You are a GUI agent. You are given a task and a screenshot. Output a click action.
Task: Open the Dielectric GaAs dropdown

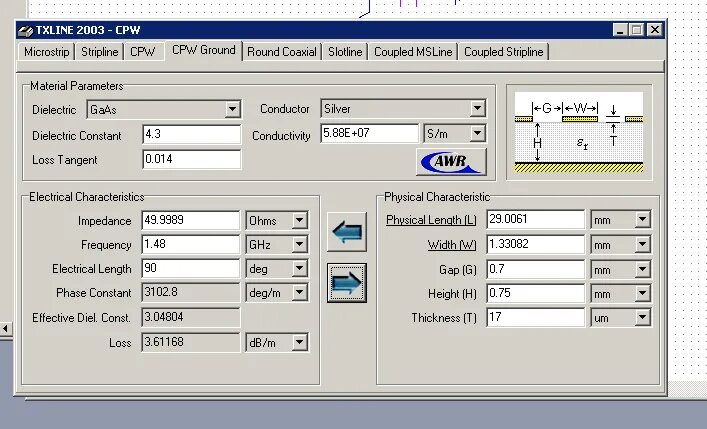[x=164, y=109]
